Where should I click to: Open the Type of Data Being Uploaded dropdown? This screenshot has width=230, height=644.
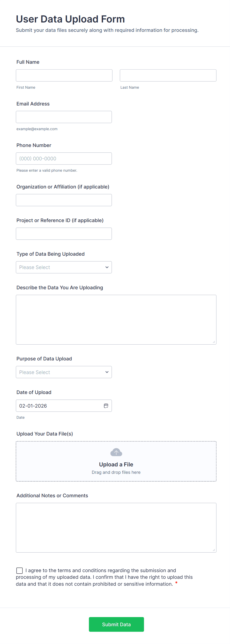tap(64, 267)
